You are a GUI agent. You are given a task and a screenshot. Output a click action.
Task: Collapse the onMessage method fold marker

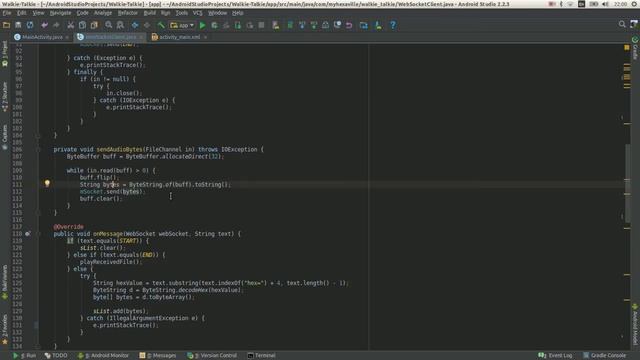[x=38, y=234]
